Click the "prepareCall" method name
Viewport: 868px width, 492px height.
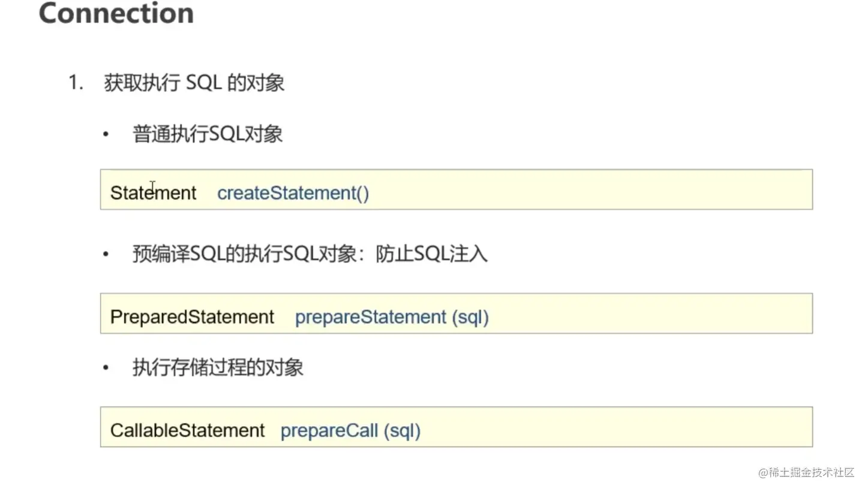coord(329,430)
